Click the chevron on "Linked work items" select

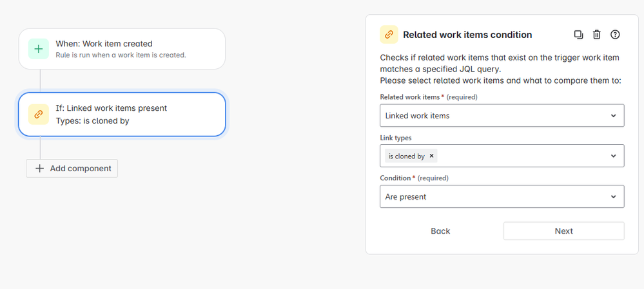point(613,116)
